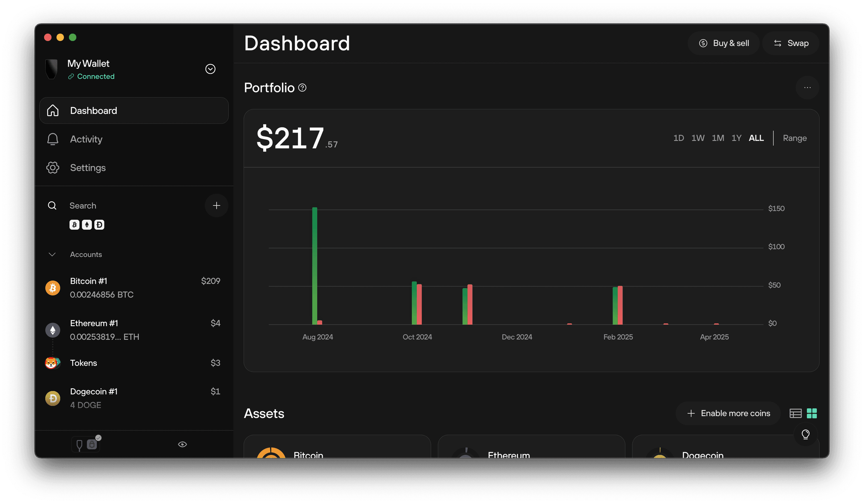The image size is (864, 504).
Task: Open the Portfolio three-dots options menu
Action: [x=807, y=88]
